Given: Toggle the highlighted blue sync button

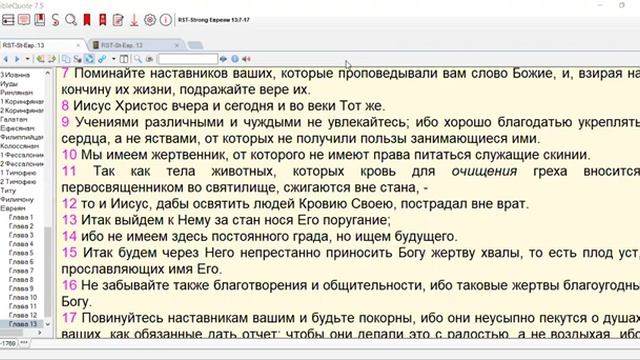Looking at the screenshot, I should [x=89, y=59].
